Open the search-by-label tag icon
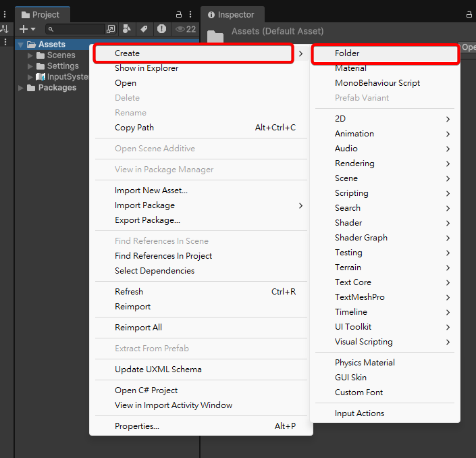The width and height of the screenshot is (476, 458). click(x=144, y=29)
